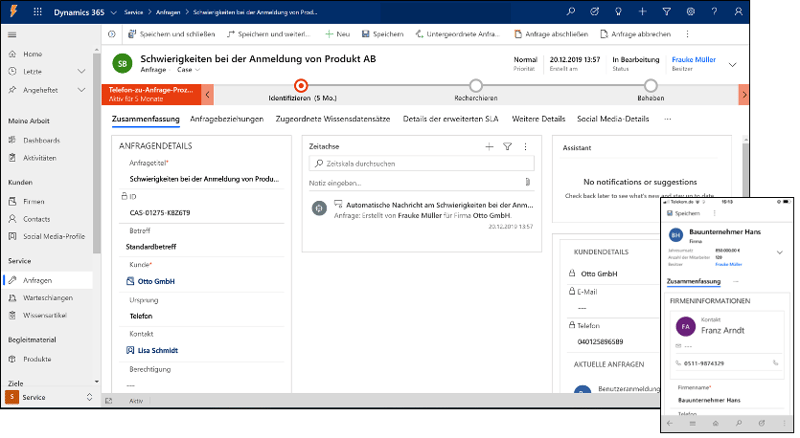Image resolution: width=800 pixels, height=438 pixels.
Task: Open Wissensartikel in sidebar
Action: pyautogui.click(x=47, y=315)
